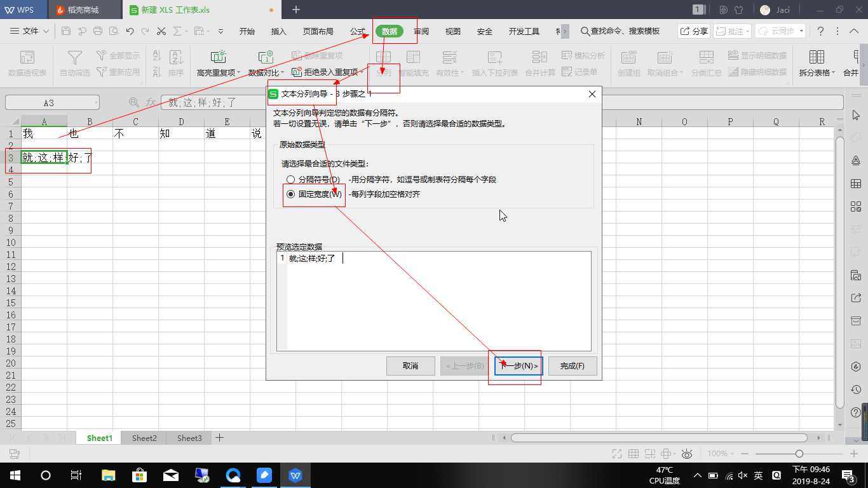Screen dimensions: 868x488
Task: Close the 文本分列向导 dialog
Action: pyautogui.click(x=592, y=94)
